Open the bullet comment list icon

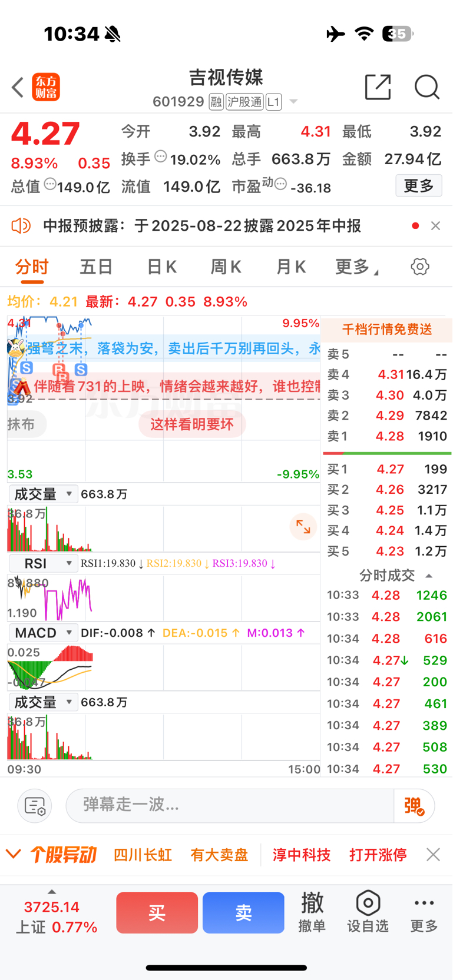[35, 806]
